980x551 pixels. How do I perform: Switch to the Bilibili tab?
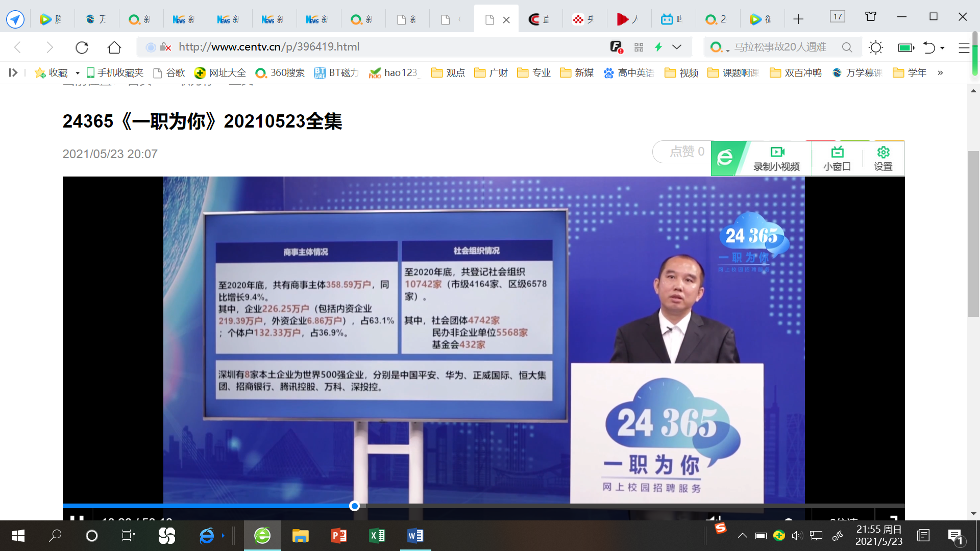point(672,19)
